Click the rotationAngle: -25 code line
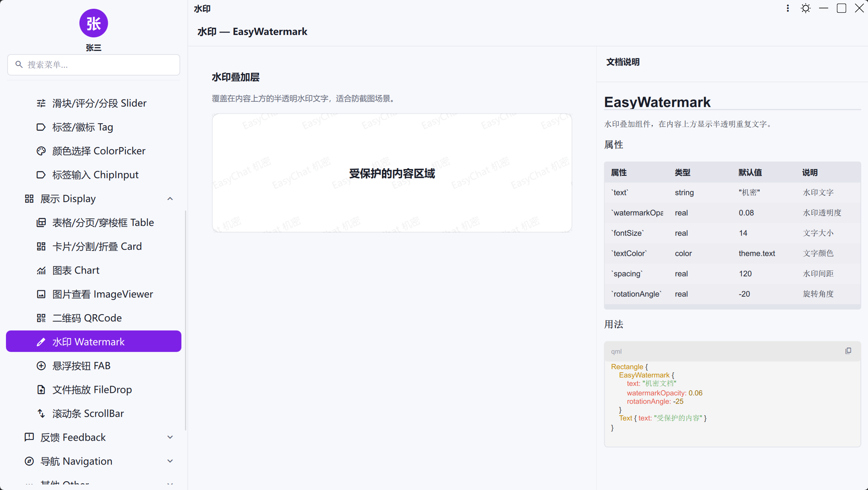Image resolution: width=868 pixels, height=490 pixels. [x=655, y=401]
